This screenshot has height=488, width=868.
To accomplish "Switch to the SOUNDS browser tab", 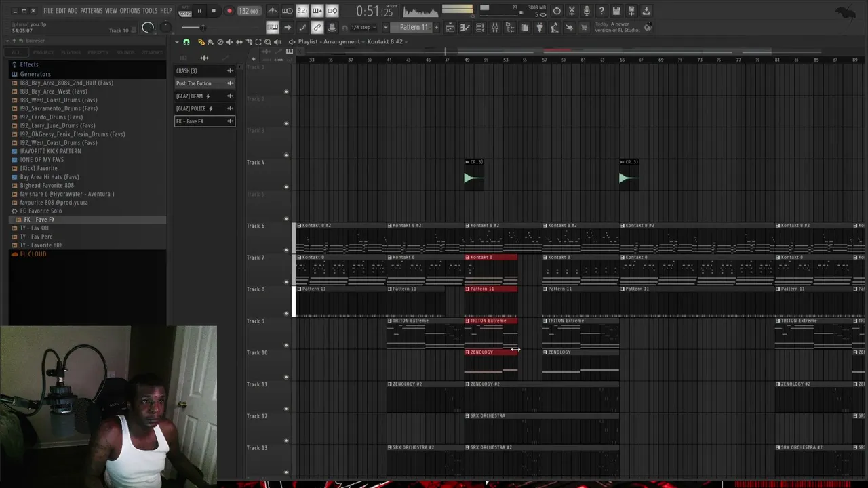I will point(125,52).
